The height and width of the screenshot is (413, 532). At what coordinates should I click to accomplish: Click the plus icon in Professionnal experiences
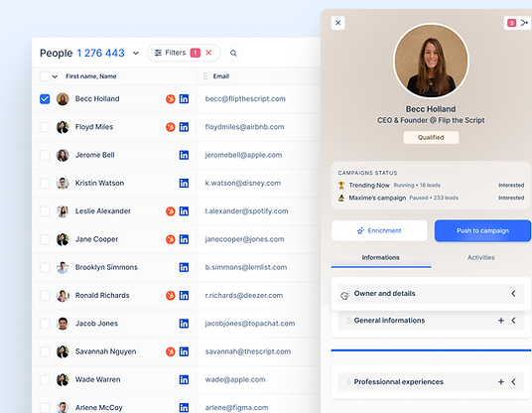click(x=501, y=382)
